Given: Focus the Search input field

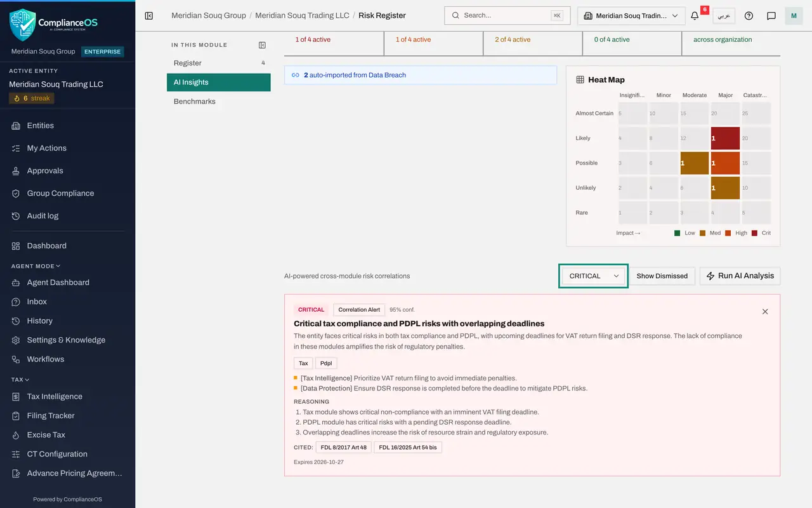Looking at the screenshot, I should point(507,16).
